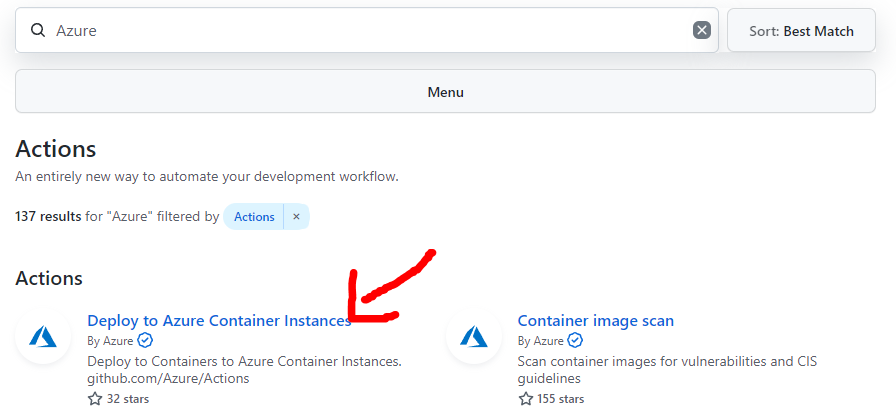896x419 pixels.
Task: Click the search magnifier icon
Action: click(39, 31)
